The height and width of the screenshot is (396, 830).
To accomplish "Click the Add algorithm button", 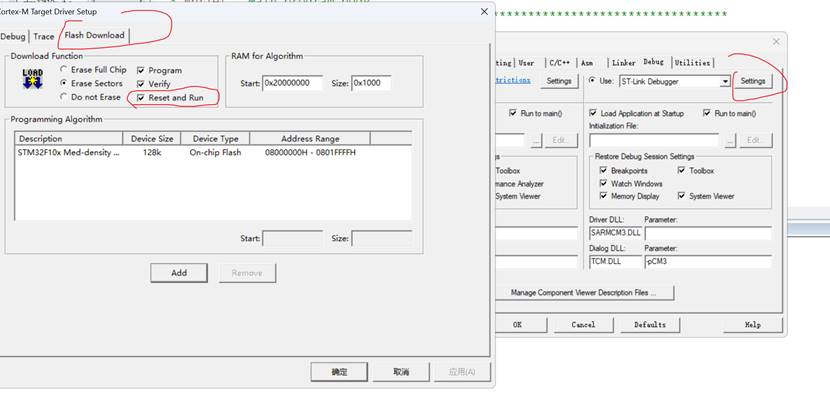I will point(179,273).
